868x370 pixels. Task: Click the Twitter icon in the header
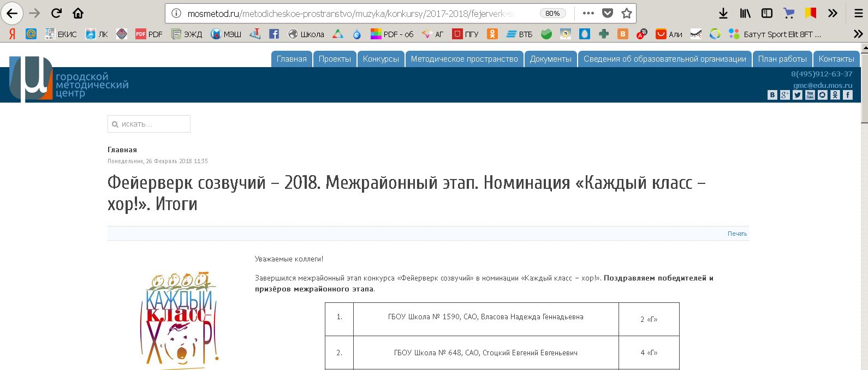tap(798, 95)
